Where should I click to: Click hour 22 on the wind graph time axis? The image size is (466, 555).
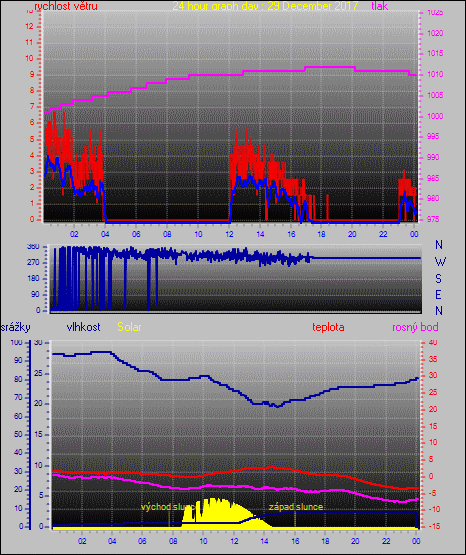pos(383,234)
